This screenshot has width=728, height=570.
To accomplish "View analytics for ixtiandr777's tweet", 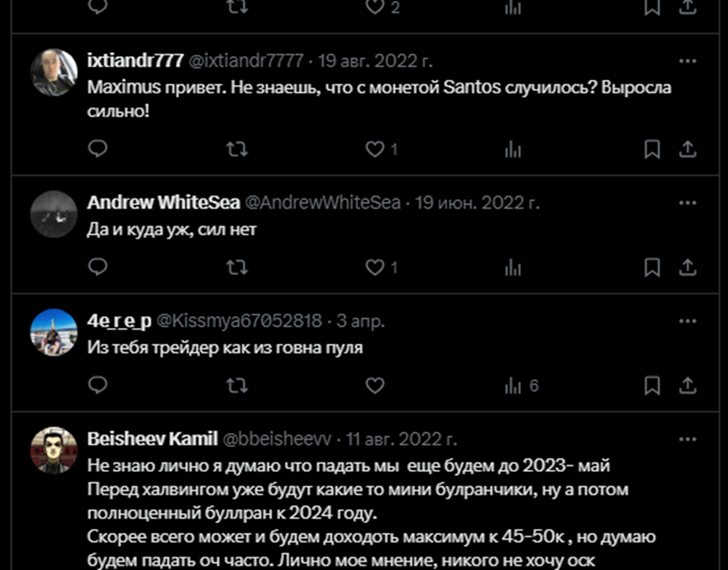I will pyautogui.click(x=513, y=149).
